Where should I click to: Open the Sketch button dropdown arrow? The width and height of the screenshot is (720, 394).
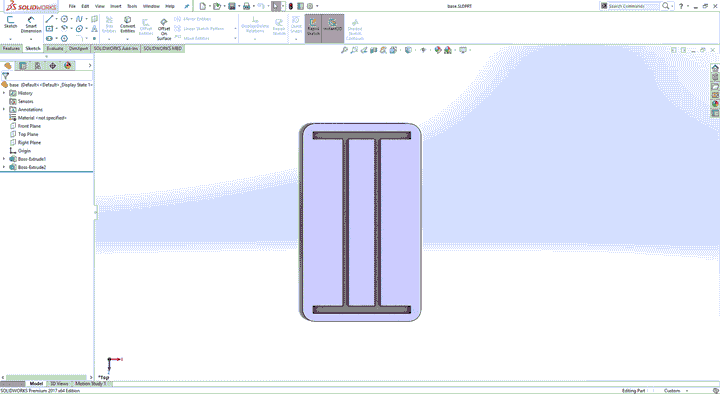pos(10,39)
